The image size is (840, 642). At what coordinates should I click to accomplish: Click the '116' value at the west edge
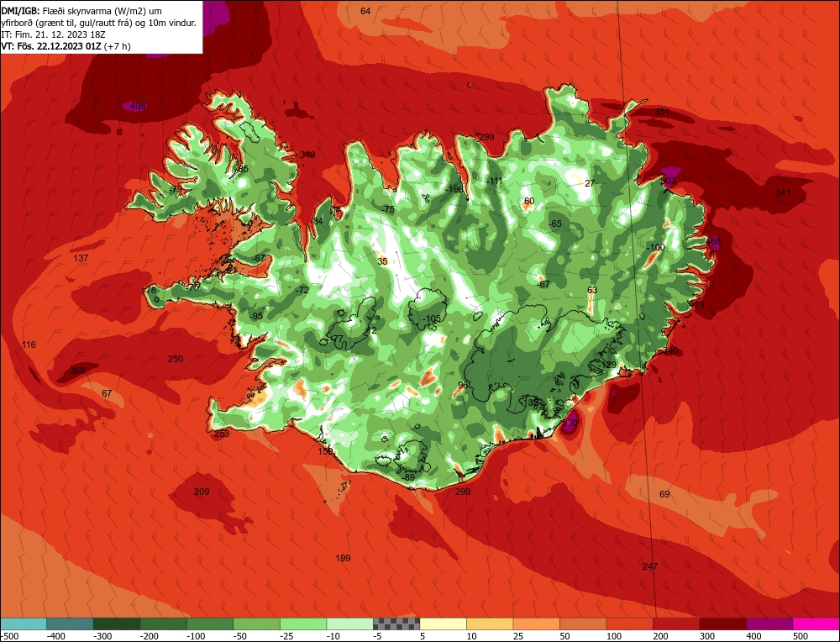tap(29, 345)
